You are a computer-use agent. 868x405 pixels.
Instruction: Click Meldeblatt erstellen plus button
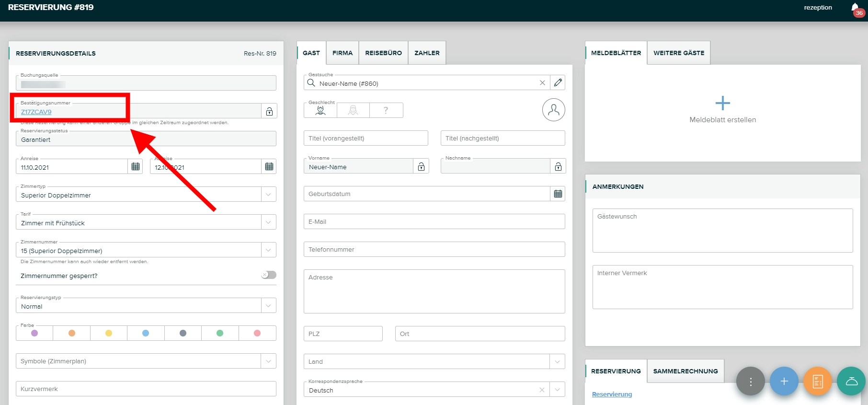pyautogui.click(x=722, y=104)
